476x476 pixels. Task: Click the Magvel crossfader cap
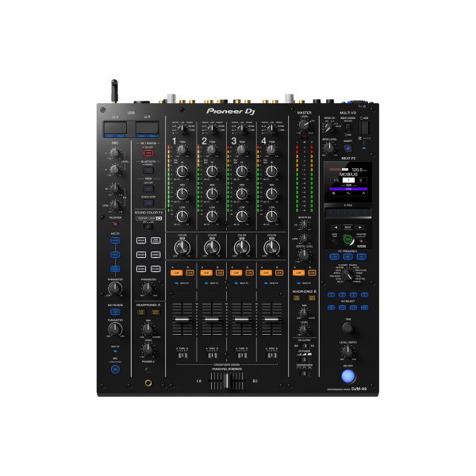[x=226, y=382]
